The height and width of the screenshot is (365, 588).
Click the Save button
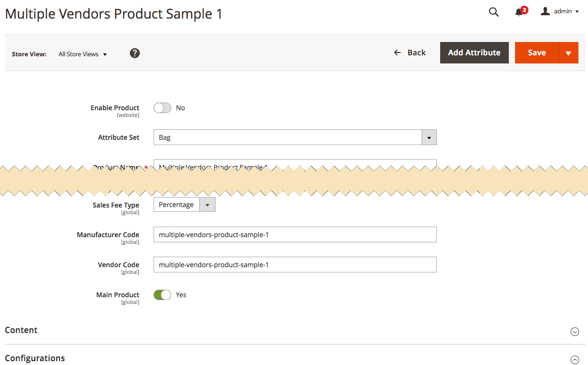pos(536,53)
